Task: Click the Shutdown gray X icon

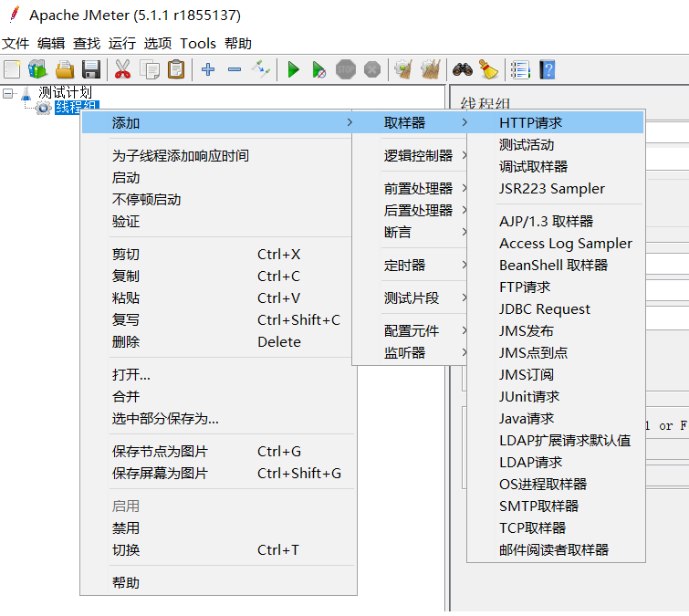Action: coord(372,69)
